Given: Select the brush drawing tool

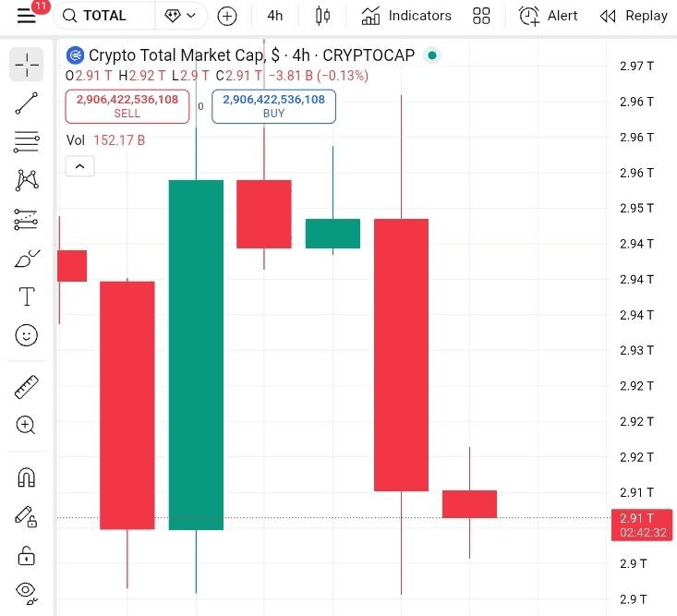Looking at the screenshot, I should 27,259.
